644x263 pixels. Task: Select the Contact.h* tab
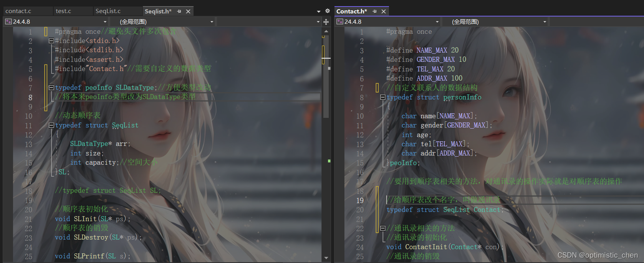(x=351, y=12)
